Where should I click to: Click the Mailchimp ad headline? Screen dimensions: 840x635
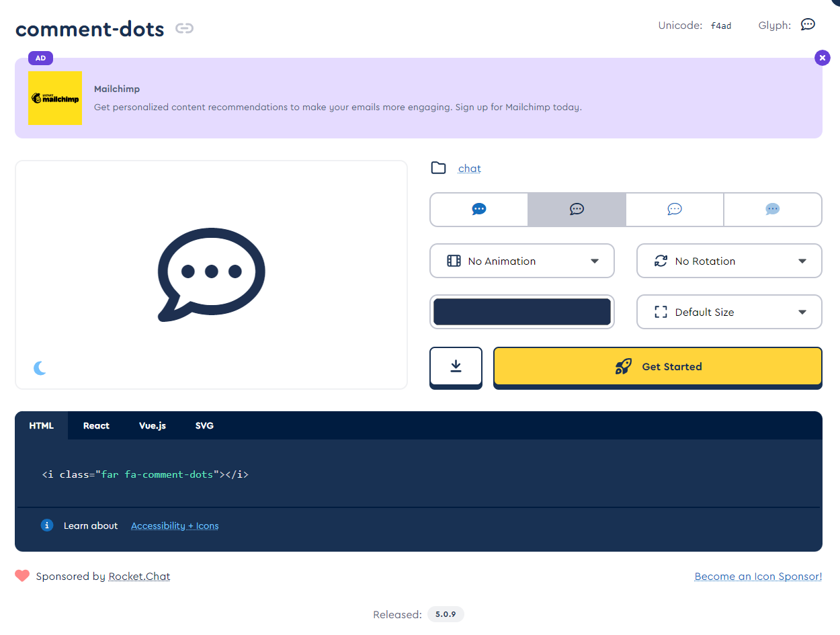tap(117, 89)
